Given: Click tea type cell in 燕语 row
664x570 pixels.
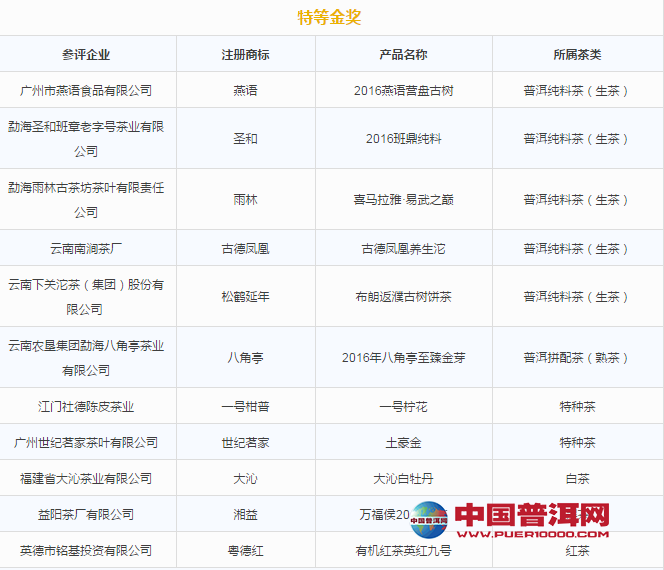Looking at the screenshot, I should [x=577, y=90].
